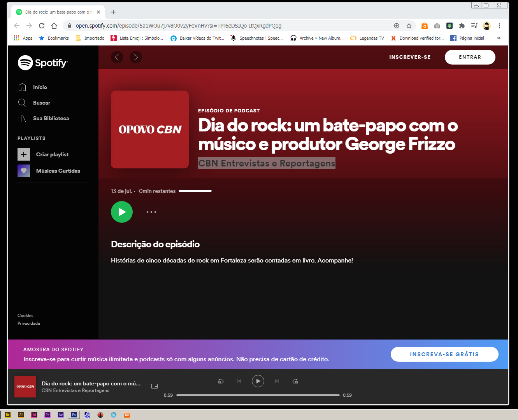Screen dimensions: 518x420
Task: Click INSCREVA-SE GRÁTIS banner button
Action: click(x=444, y=354)
